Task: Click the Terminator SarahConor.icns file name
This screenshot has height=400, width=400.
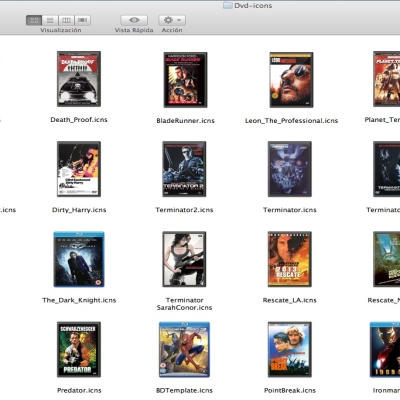Action: [184, 304]
